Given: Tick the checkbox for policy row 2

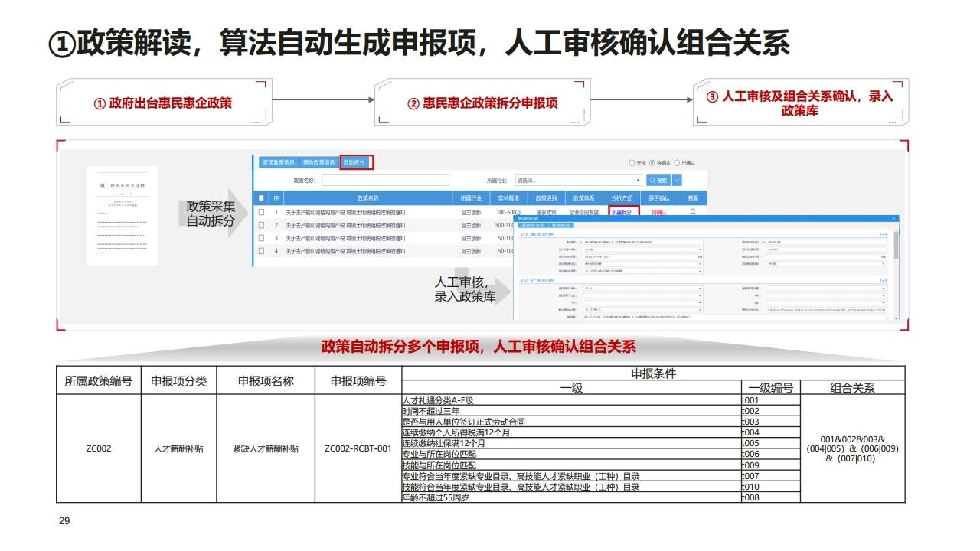Looking at the screenshot, I should [261, 225].
